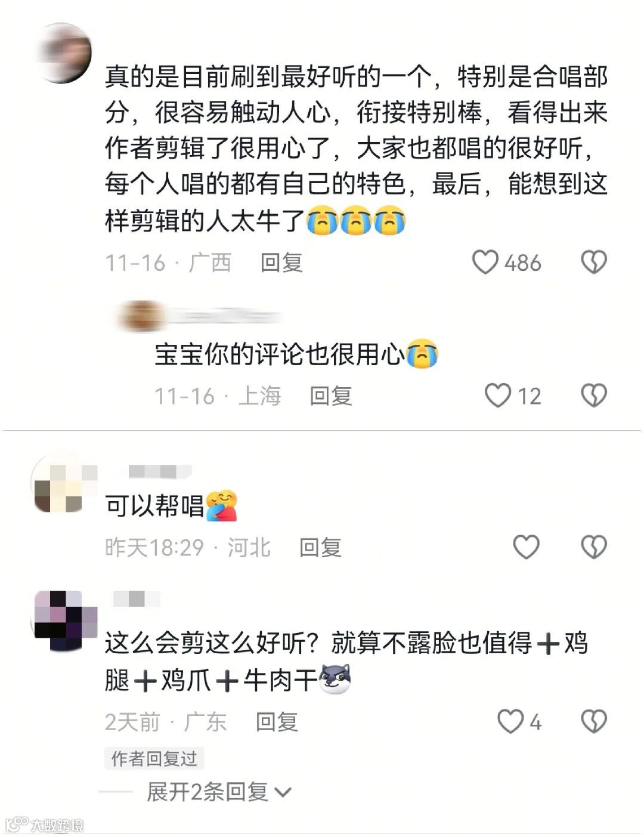644x837 pixels.
Task: Click the chevron next to 展开2条回复
Action: [283, 793]
